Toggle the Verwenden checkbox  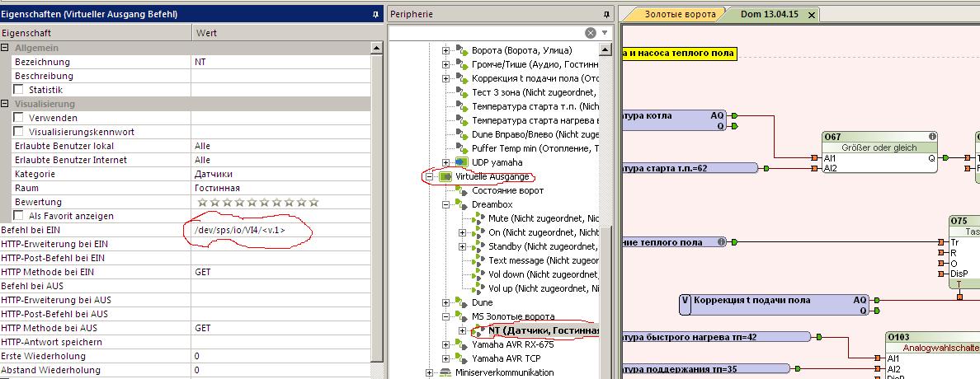click(x=18, y=118)
